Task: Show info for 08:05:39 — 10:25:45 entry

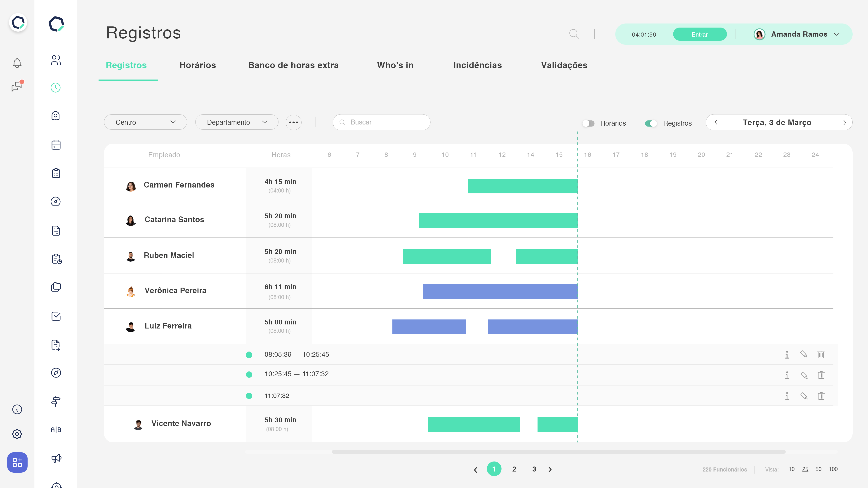Action: coord(787,355)
